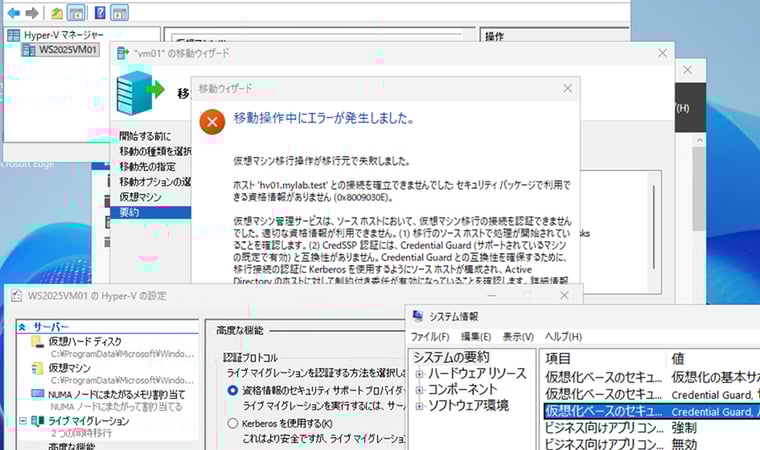Expand the コンポーネント node
The width and height of the screenshot is (760, 450).
420,390
